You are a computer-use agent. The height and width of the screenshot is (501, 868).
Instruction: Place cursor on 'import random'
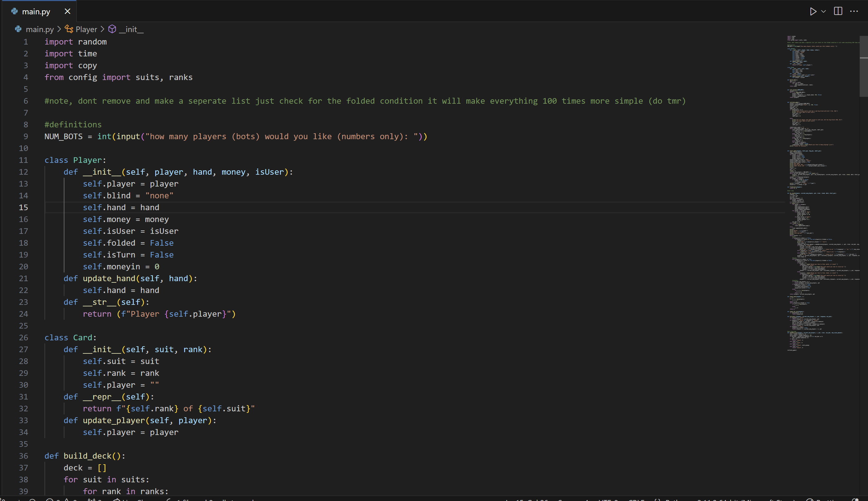click(76, 42)
